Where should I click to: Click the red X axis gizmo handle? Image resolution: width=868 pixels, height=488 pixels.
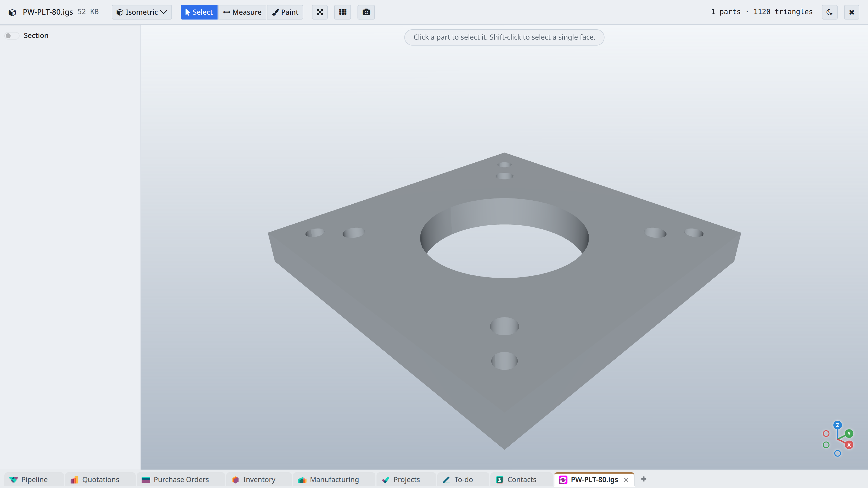pyautogui.click(x=849, y=445)
